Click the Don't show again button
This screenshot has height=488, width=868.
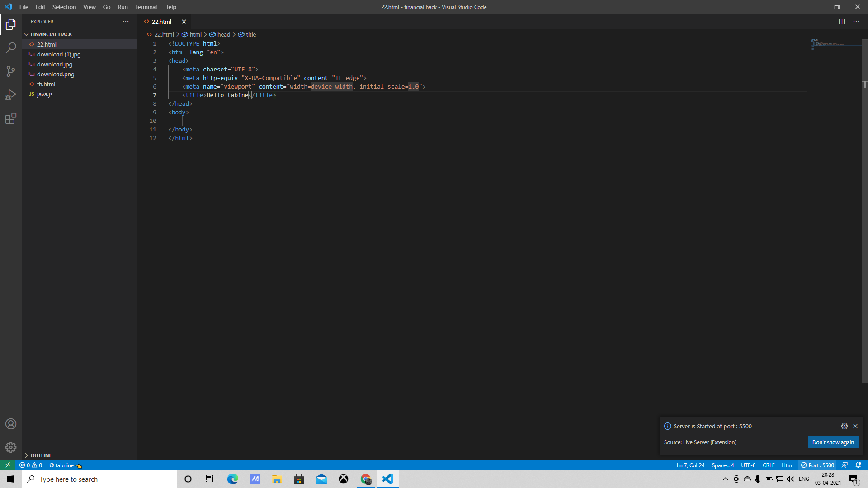833,442
